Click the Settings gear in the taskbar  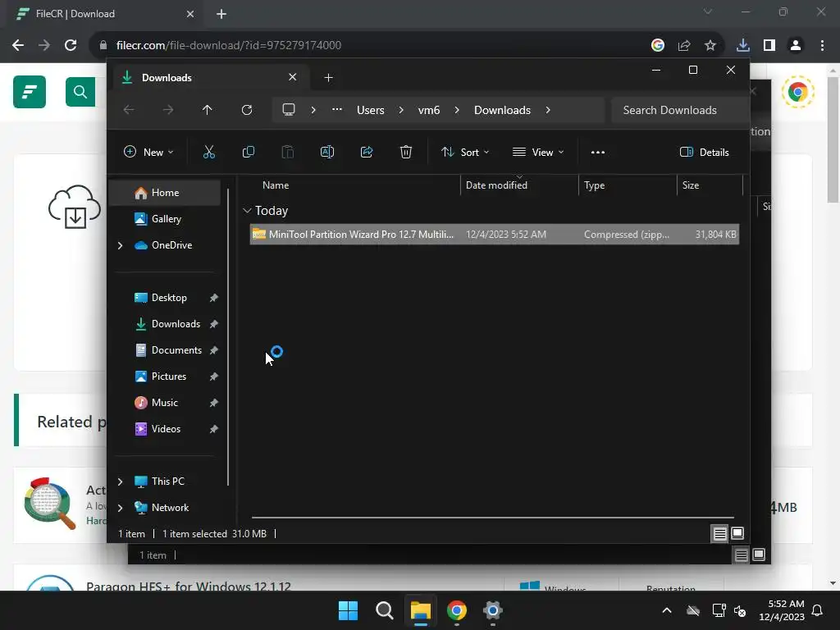(x=492, y=610)
